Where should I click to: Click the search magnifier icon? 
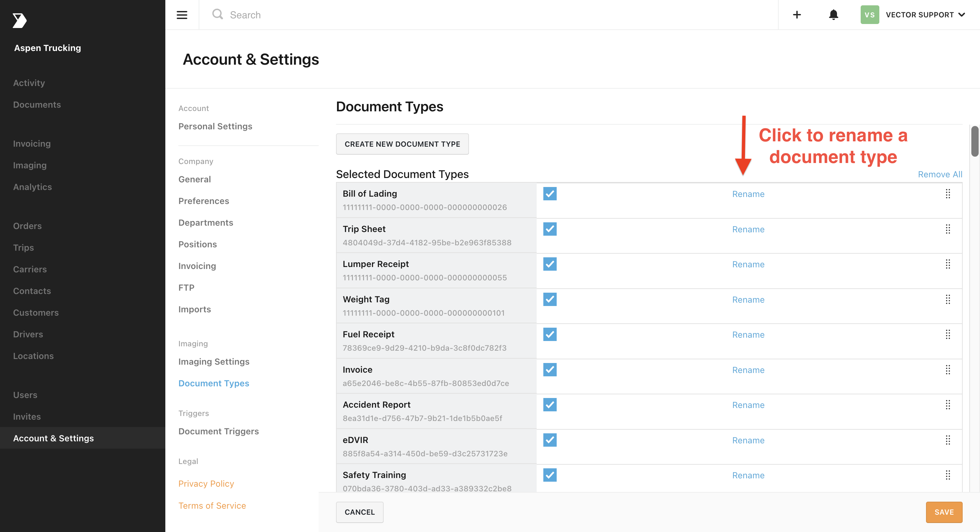coord(217,14)
